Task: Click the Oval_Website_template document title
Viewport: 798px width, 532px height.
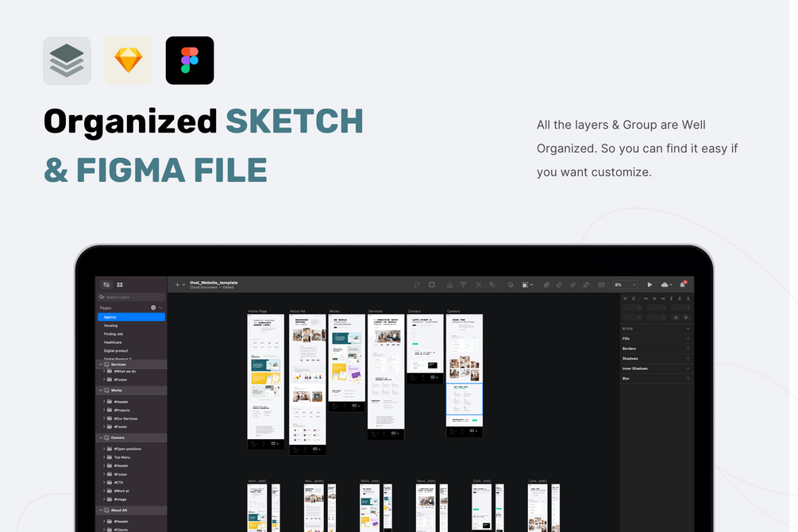Action: [214, 283]
